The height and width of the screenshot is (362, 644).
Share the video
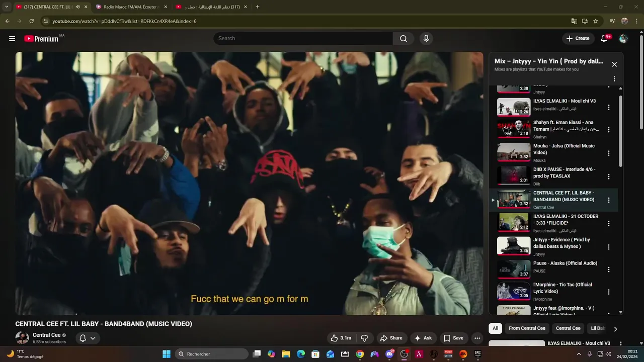pyautogui.click(x=391, y=338)
